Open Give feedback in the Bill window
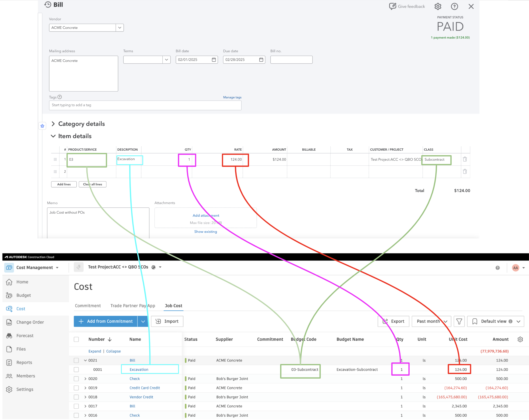Image resolution: width=529 pixels, height=420 pixels. tap(407, 6)
